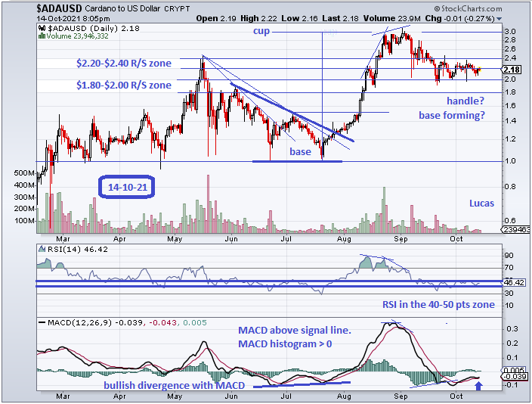Click the RSI 70 level label
This screenshot has width=532, height=404.
pyautogui.click(x=509, y=268)
